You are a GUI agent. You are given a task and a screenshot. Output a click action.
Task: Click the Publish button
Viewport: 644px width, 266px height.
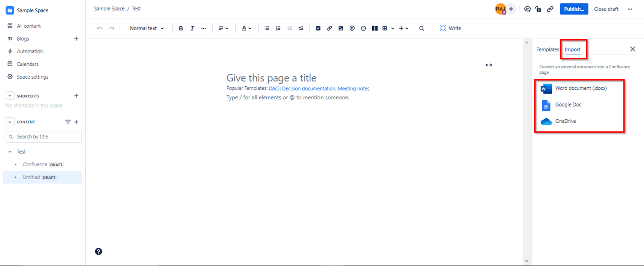[x=574, y=9]
